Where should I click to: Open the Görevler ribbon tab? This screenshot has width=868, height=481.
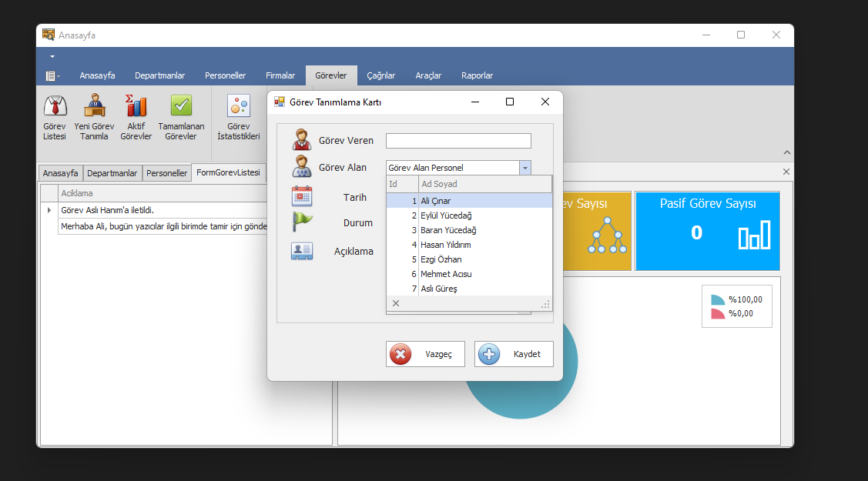[331, 75]
